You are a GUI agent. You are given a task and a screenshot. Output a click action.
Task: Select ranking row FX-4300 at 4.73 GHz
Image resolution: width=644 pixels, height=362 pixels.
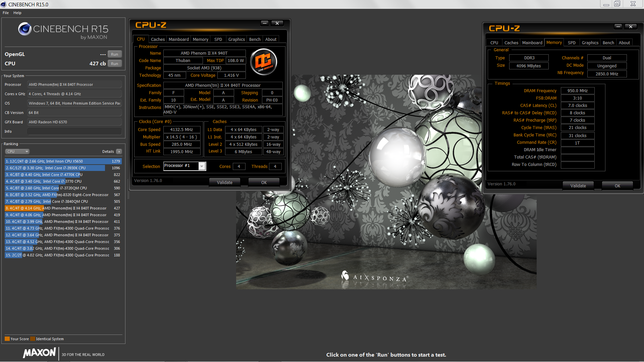(x=63, y=228)
